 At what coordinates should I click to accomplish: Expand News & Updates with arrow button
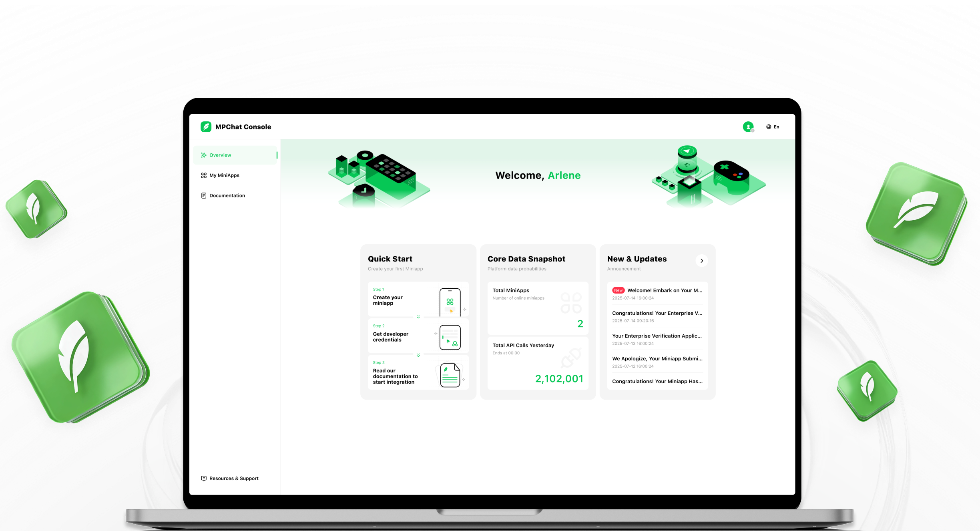(701, 261)
